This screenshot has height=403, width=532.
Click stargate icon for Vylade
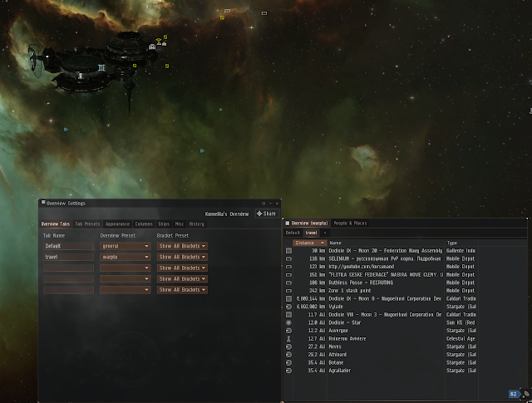[288, 307]
